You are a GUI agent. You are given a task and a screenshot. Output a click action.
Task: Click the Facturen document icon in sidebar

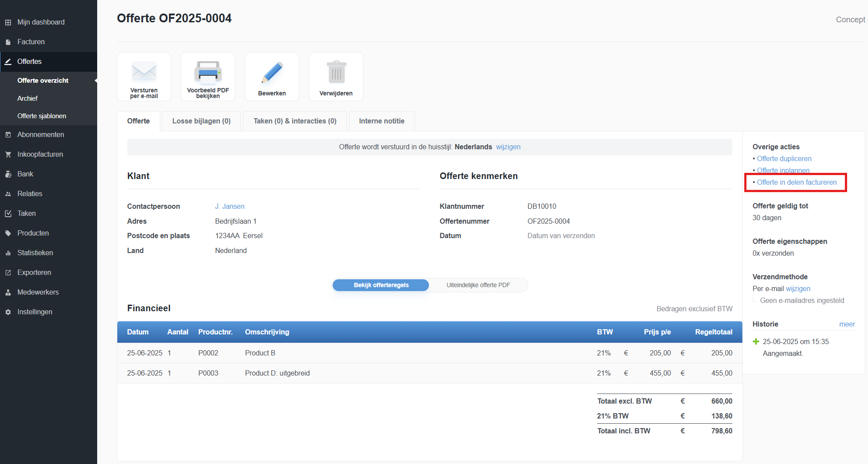pos(8,42)
